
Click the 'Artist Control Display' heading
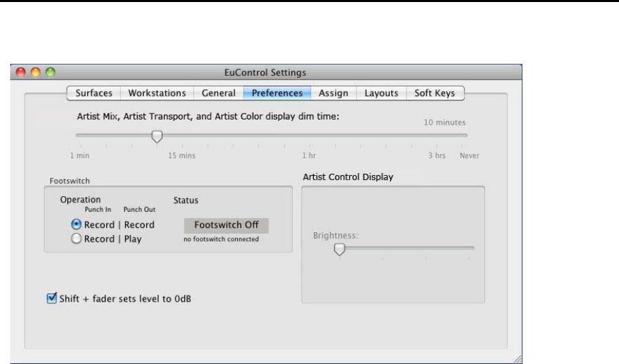pos(348,177)
